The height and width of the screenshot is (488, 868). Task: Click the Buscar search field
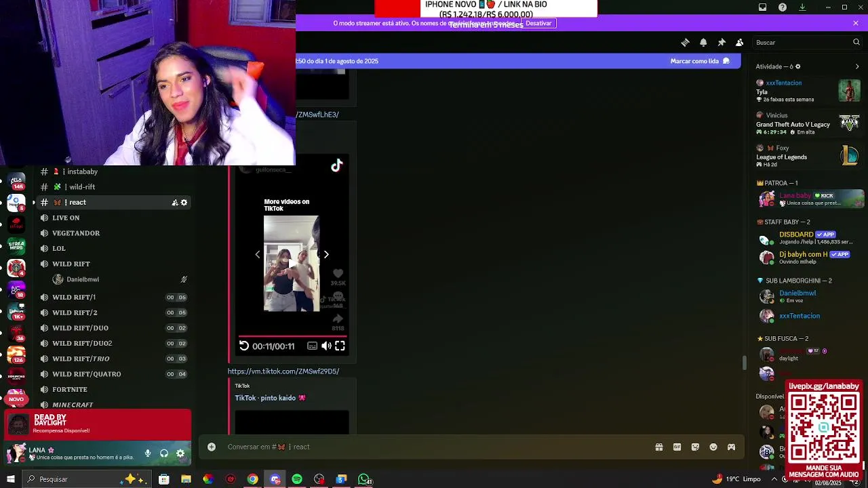click(x=807, y=42)
